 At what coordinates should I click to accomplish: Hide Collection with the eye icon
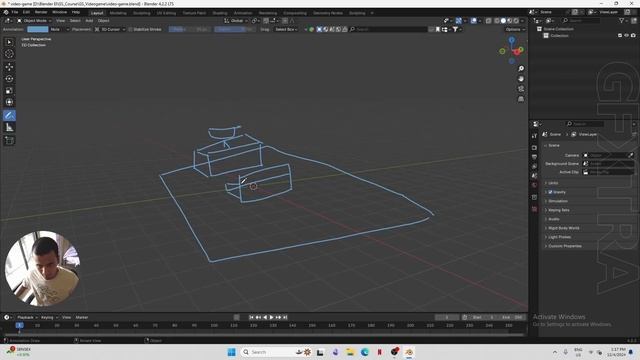click(627, 36)
